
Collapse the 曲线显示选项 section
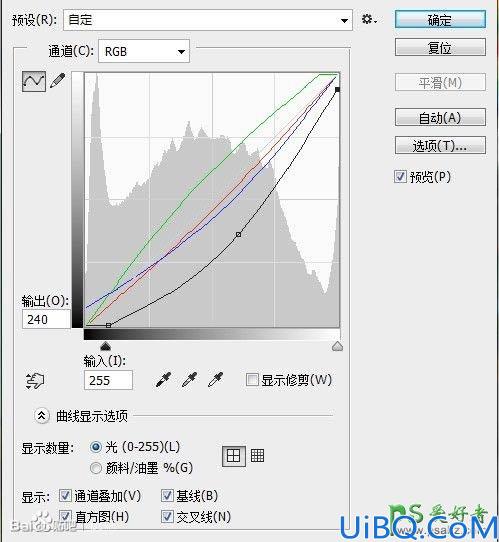tap(41, 415)
